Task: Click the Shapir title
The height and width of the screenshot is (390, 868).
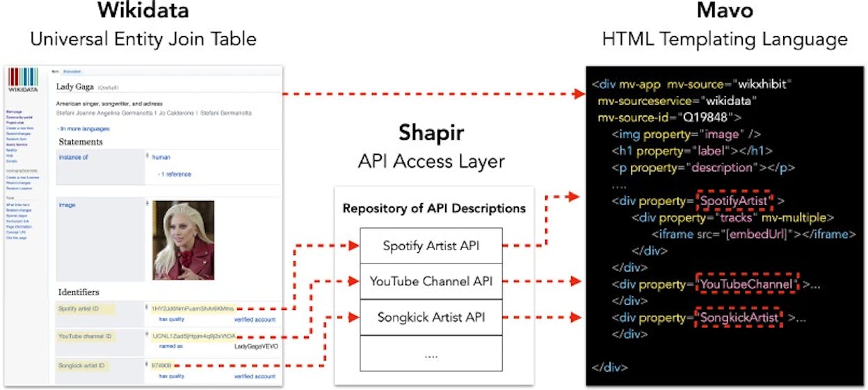Action: pos(431,133)
